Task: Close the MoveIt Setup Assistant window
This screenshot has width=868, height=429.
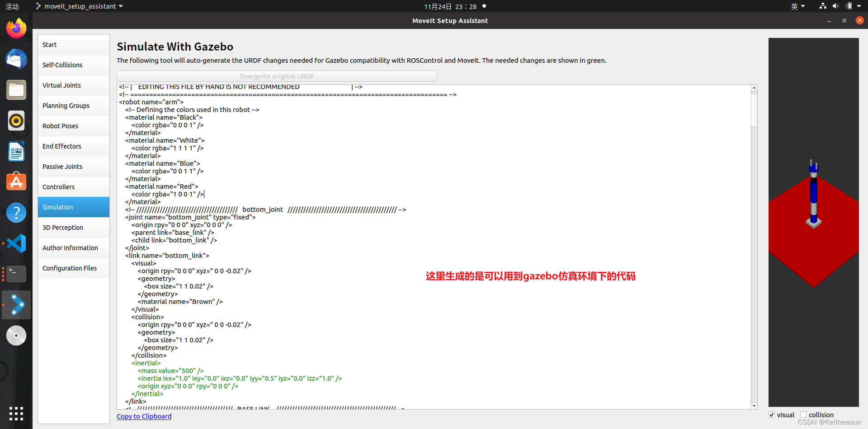Action: 859,20
